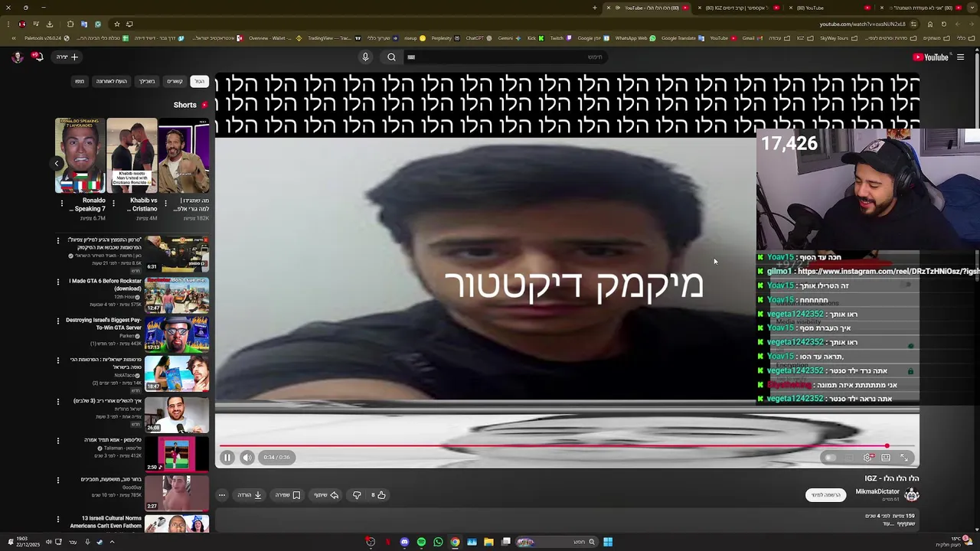
Task: Mute the video using the speaker icon
Action: click(x=247, y=458)
